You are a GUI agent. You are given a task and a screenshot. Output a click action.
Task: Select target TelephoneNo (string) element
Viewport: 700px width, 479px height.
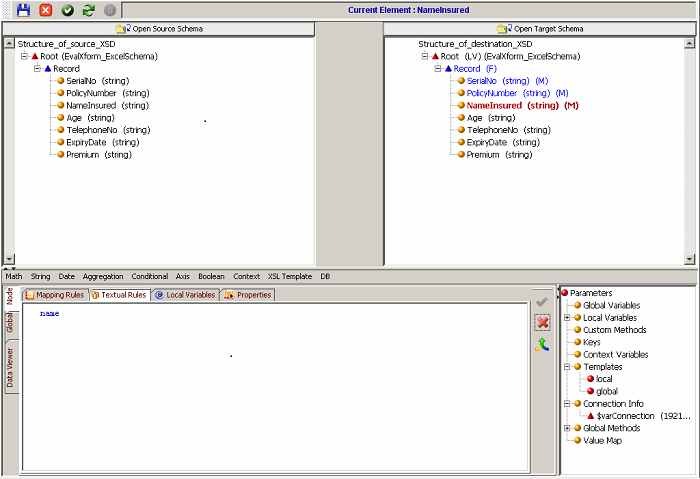click(508, 130)
